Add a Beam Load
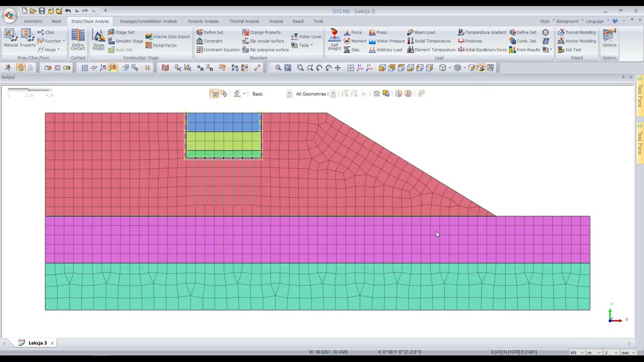Image resolution: width=644 pixels, height=362 pixels. click(421, 32)
